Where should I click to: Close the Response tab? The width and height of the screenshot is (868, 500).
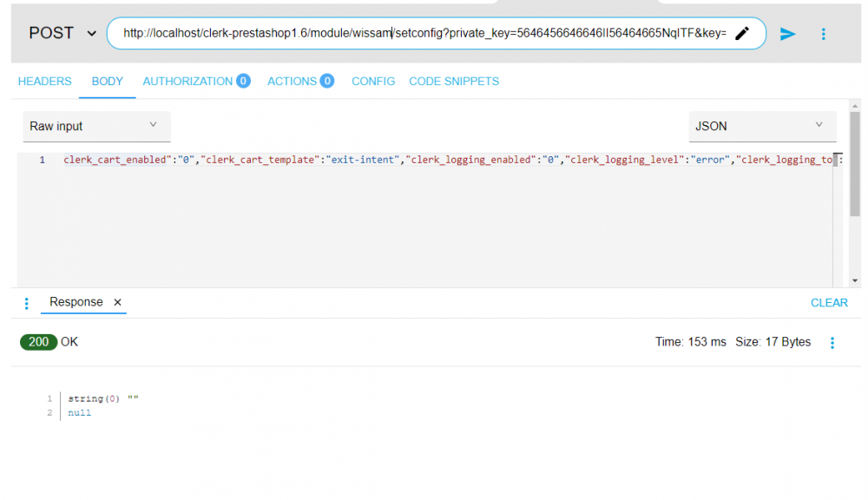click(117, 302)
